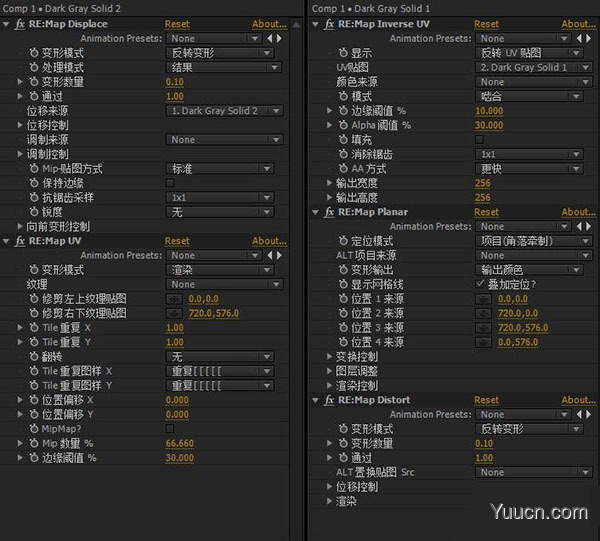
Task: Click the 位置 2 来源 value 720.0,0.0
Action: [x=518, y=313]
